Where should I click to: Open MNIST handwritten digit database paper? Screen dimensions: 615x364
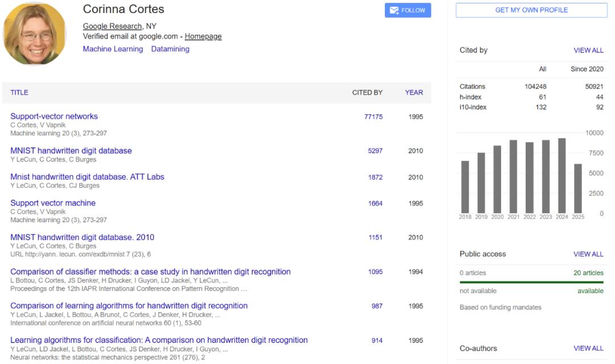click(x=71, y=151)
